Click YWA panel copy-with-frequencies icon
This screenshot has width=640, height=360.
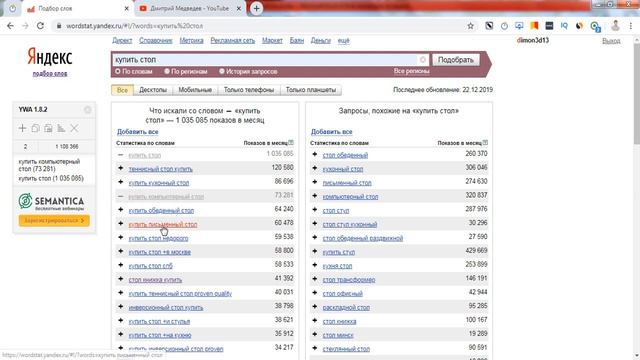click(48, 128)
